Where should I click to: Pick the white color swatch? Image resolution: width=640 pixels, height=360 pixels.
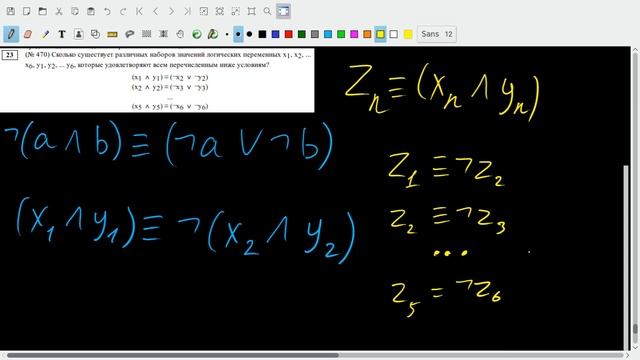pos(393,34)
